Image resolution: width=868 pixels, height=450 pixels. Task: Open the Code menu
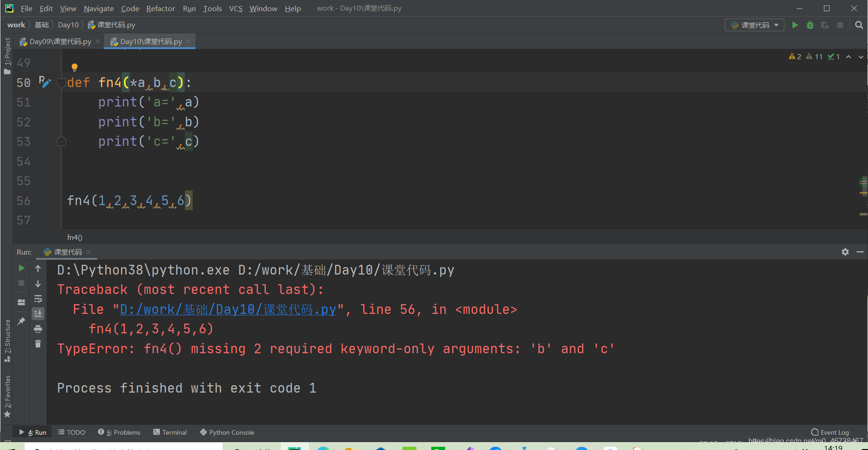point(130,8)
